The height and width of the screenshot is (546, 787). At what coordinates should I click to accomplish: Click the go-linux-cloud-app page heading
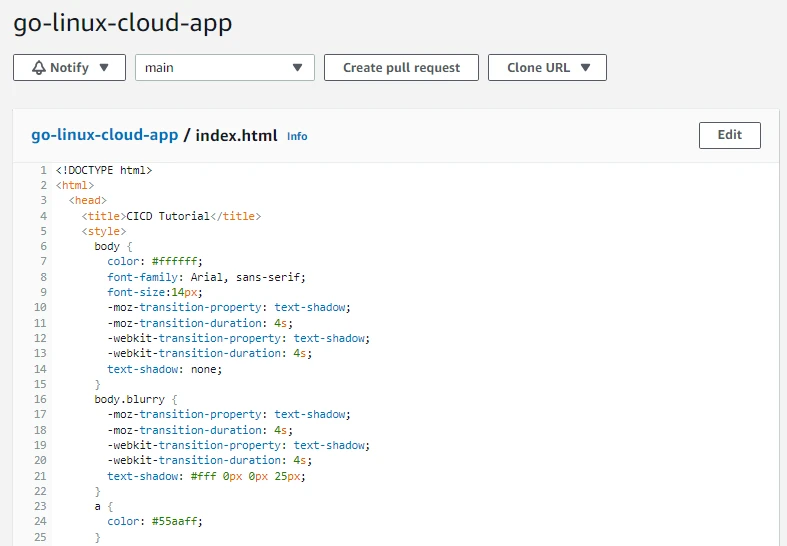[122, 22]
